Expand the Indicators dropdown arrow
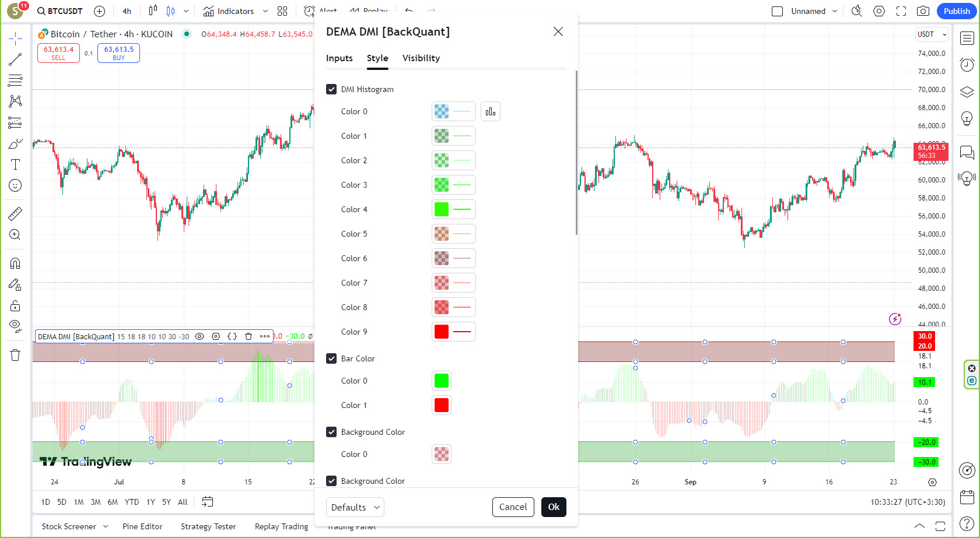 pyautogui.click(x=266, y=11)
